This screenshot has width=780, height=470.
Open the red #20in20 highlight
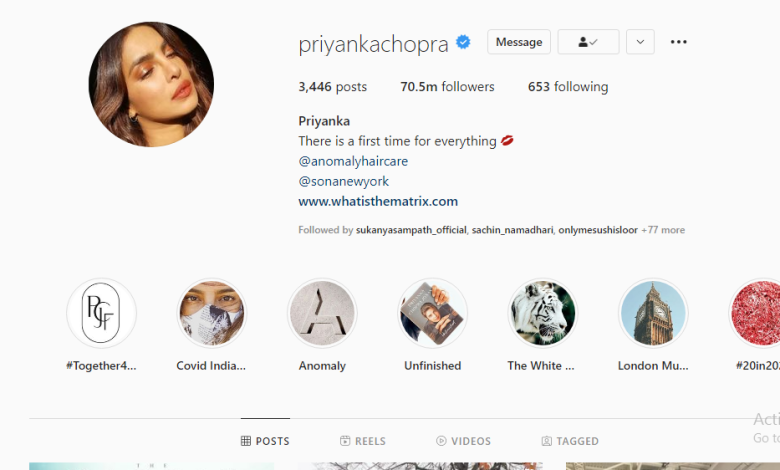[x=755, y=313]
